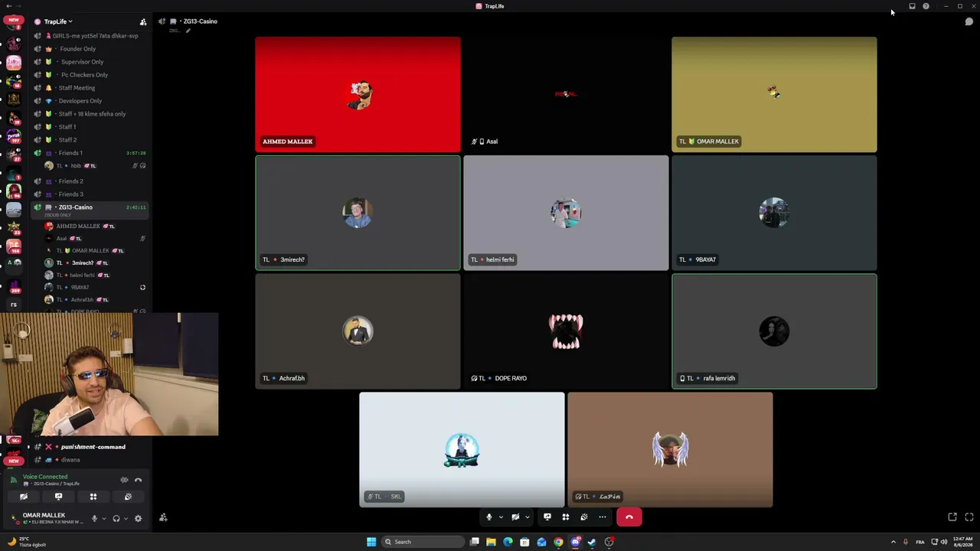
Task: Open File Explorer from the taskbar
Action: click(x=491, y=542)
